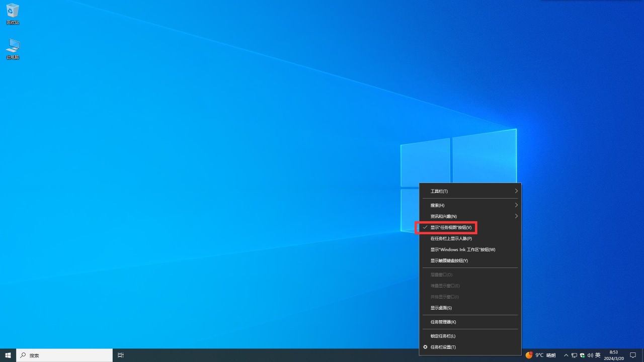Enable 显示触摸键盘按钮(Y) option

pos(470,260)
